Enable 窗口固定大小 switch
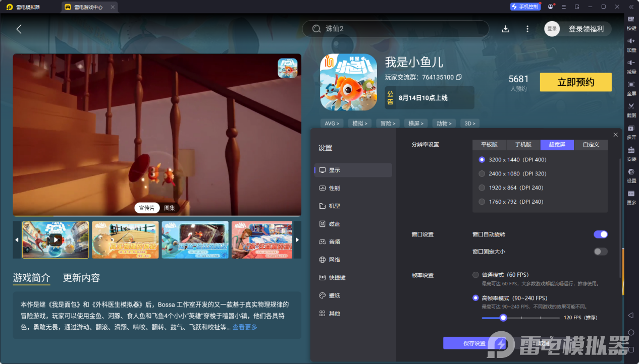The image size is (639, 364). [601, 252]
